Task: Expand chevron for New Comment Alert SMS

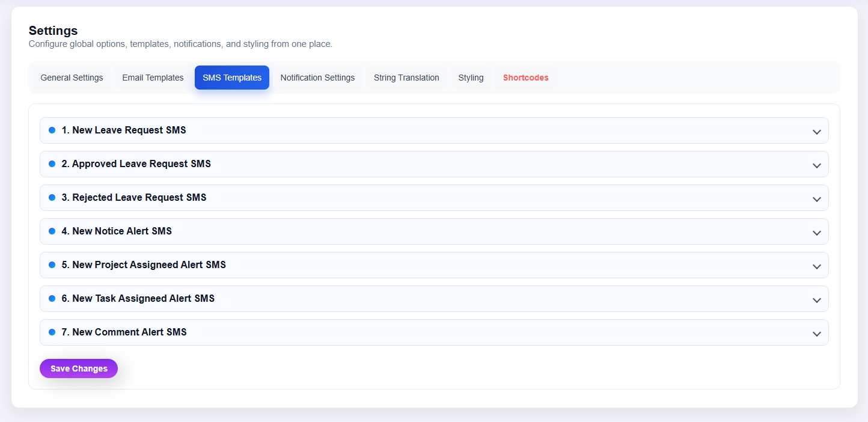Action: click(x=816, y=334)
